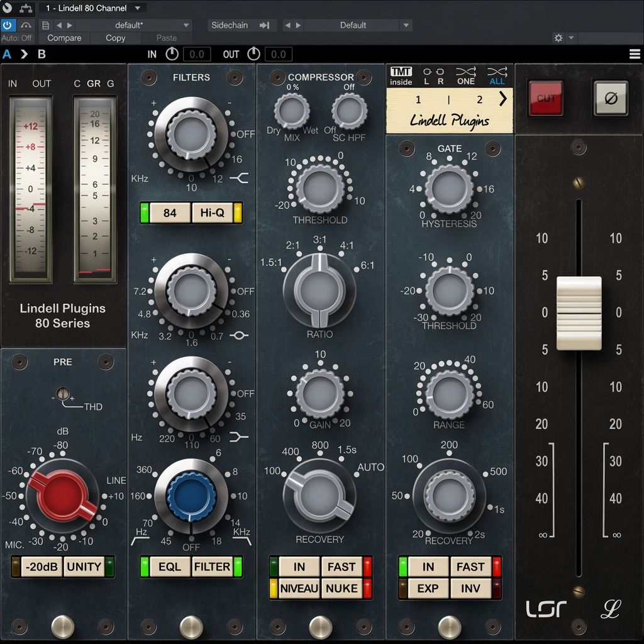Screen dimensions: 644x644
Task: Toggle the gate EXP switch
Action: tap(428, 588)
